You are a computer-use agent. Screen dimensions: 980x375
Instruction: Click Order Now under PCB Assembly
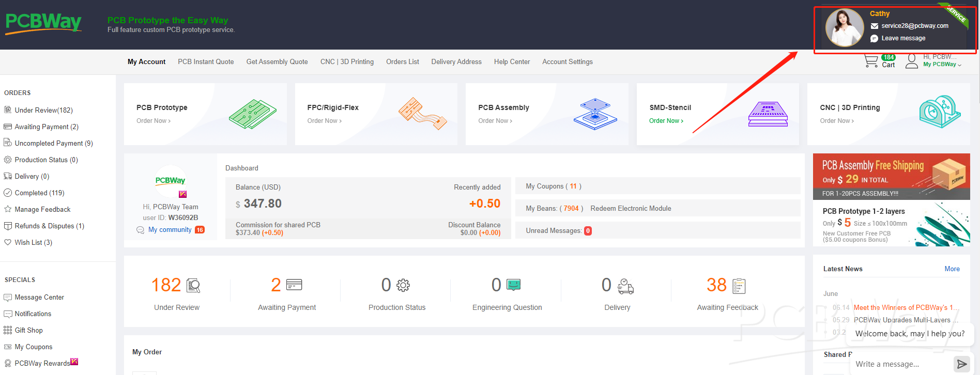click(495, 121)
